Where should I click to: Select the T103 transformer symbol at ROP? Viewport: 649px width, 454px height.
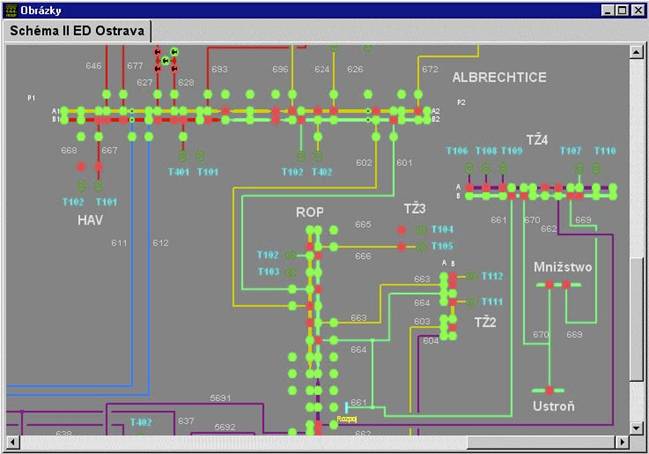click(290, 271)
